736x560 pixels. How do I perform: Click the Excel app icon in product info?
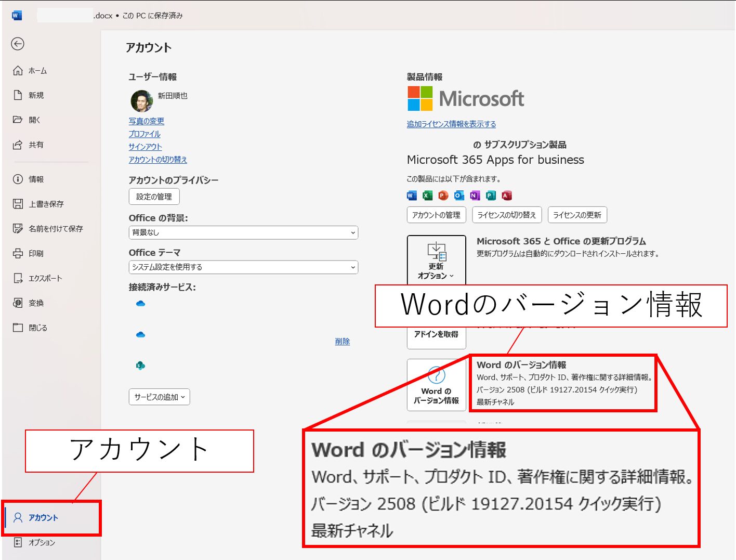[427, 196]
